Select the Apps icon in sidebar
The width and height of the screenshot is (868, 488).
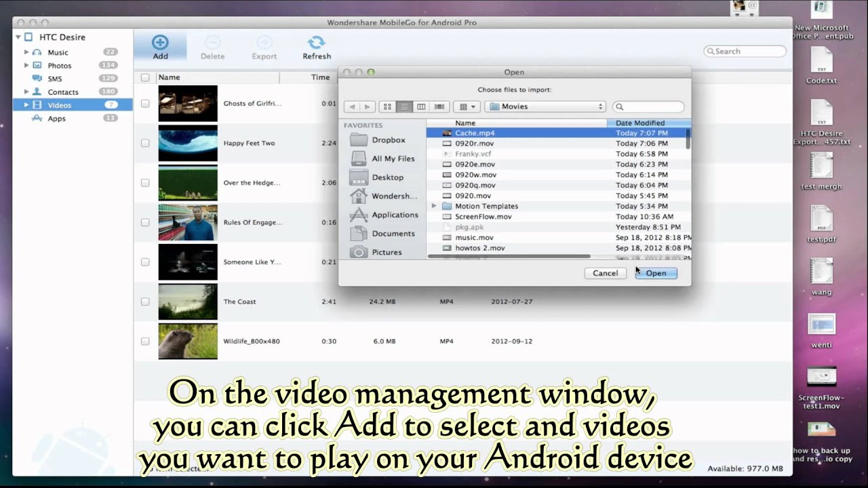(x=37, y=118)
